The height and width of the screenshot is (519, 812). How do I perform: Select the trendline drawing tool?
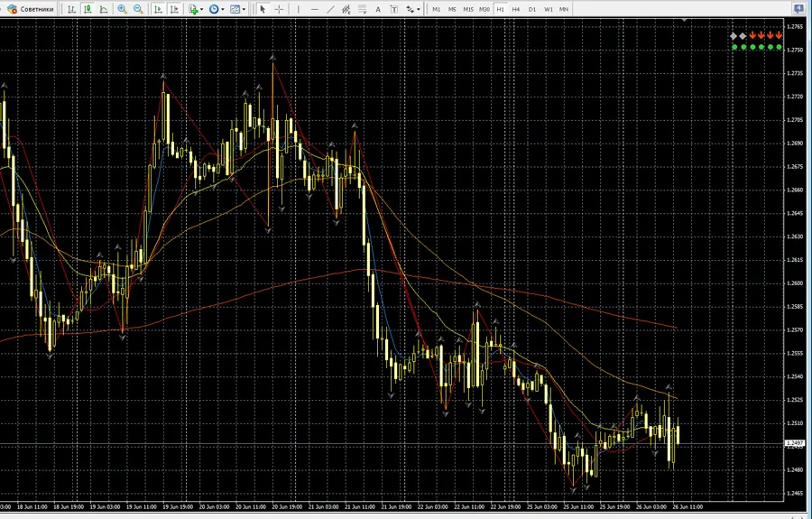330,9
